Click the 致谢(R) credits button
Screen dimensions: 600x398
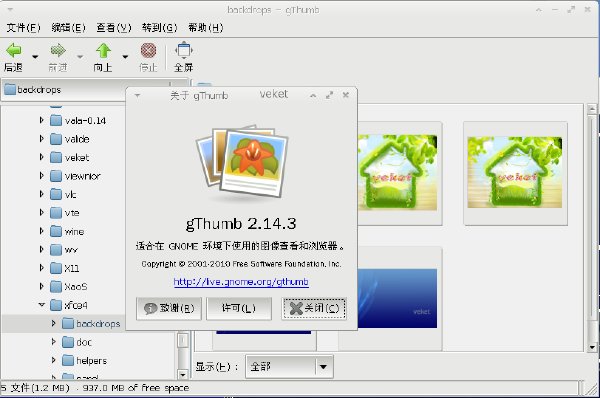[x=169, y=308]
